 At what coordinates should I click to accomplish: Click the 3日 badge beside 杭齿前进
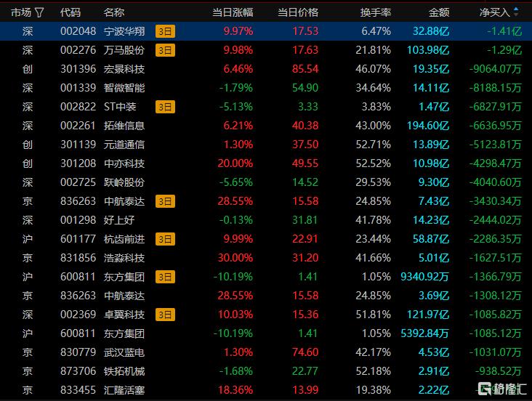pyautogui.click(x=165, y=239)
